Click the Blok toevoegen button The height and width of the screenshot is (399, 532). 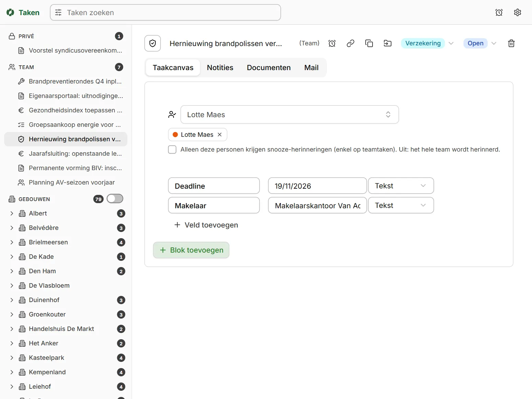[x=191, y=250]
